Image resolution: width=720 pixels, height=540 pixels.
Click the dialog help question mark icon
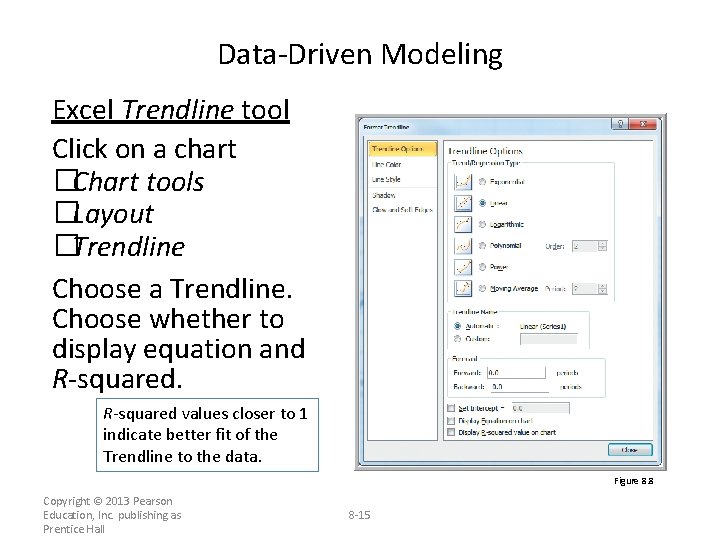tap(620, 124)
